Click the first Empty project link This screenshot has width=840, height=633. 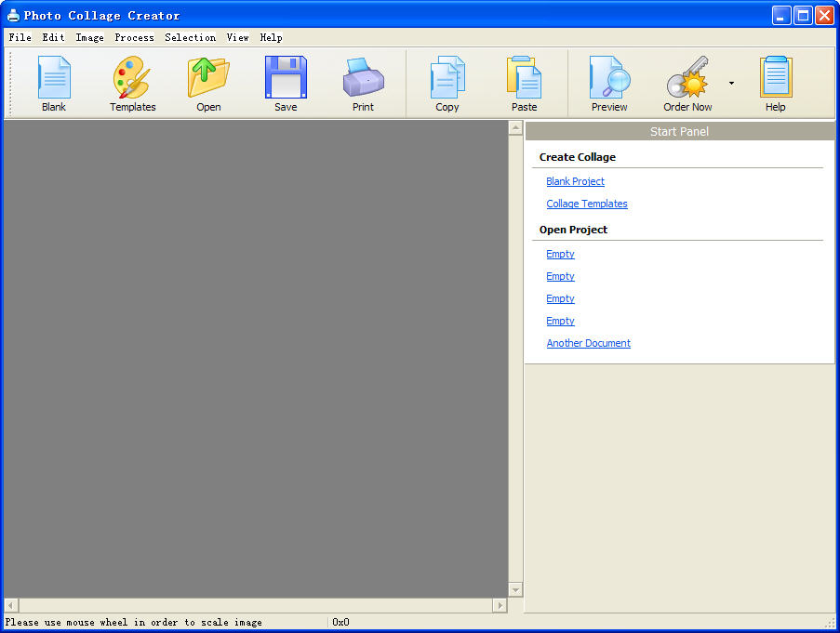coord(560,254)
